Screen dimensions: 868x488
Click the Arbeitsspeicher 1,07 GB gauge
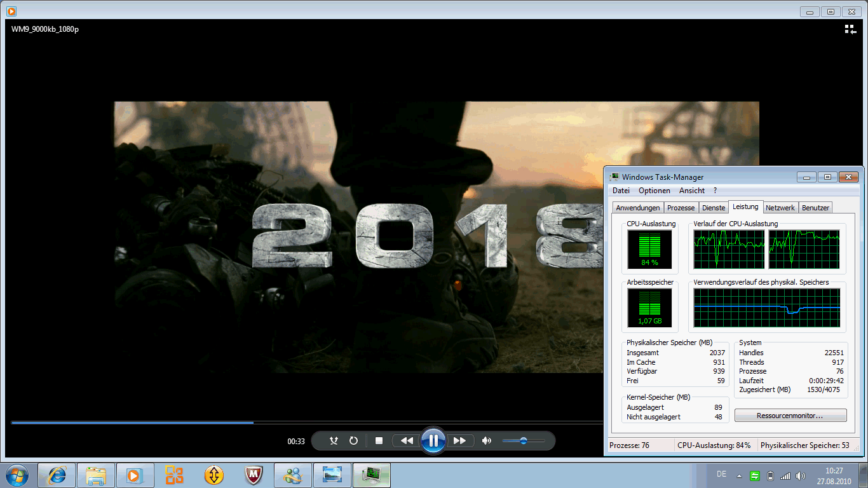[649, 308]
